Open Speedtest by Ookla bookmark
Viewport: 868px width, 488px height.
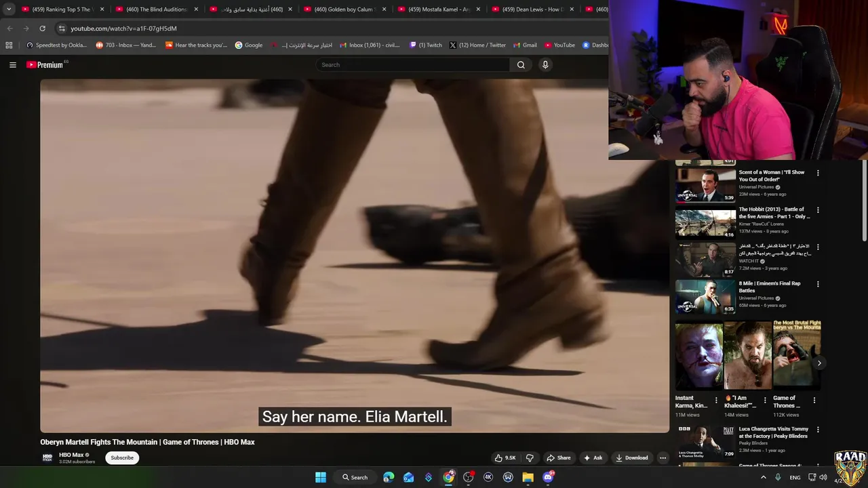click(x=56, y=45)
